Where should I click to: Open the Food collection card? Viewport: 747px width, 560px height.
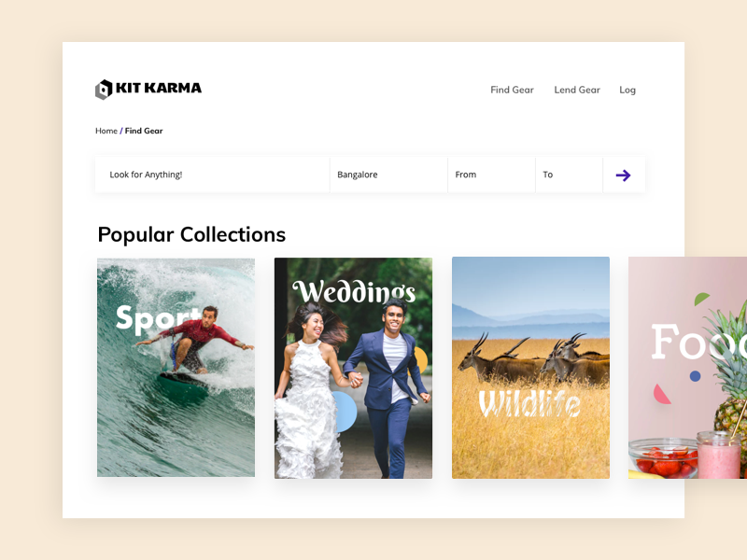click(x=687, y=368)
